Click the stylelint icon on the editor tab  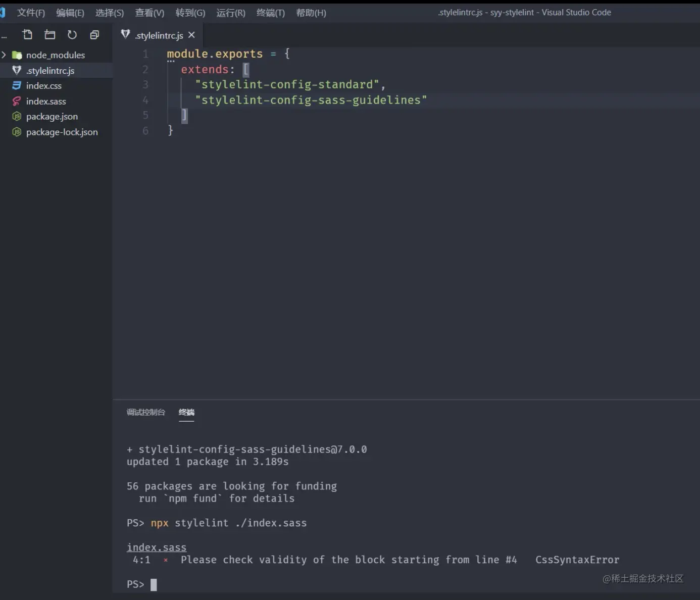tap(126, 34)
